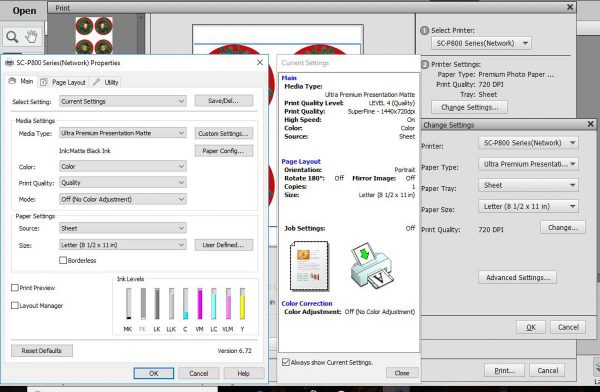Viewport: 600px width, 392px height.
Task: Open the Paper Config... button
Action: pos(224,151)
